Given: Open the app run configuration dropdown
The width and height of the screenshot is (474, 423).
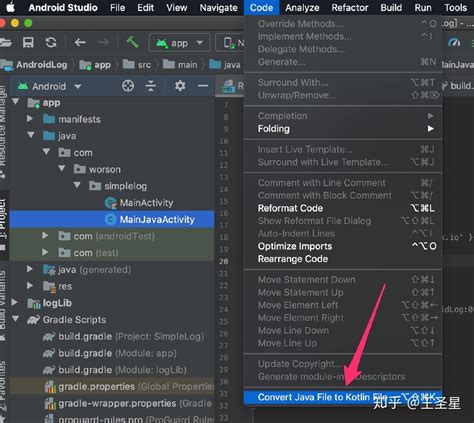Looking at the screenshot, I should pos(179,43).
